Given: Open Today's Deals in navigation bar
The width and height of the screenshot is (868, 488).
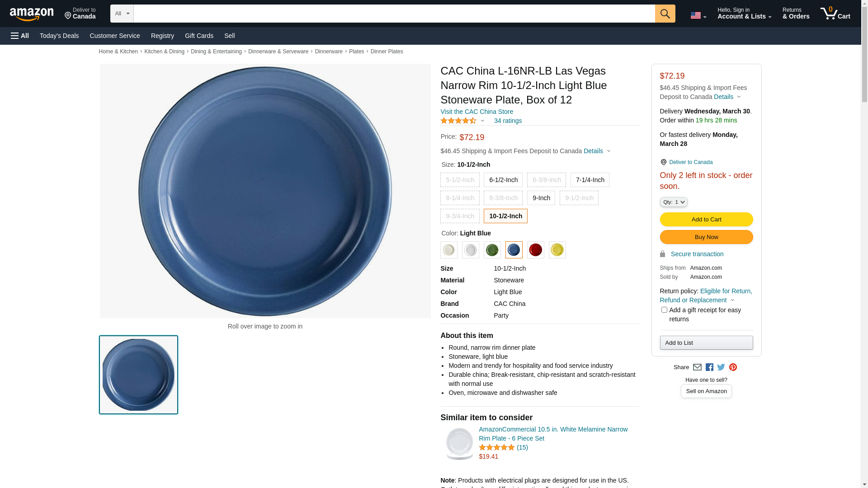Looking at the screenshot, I should [x=59, y=36].
